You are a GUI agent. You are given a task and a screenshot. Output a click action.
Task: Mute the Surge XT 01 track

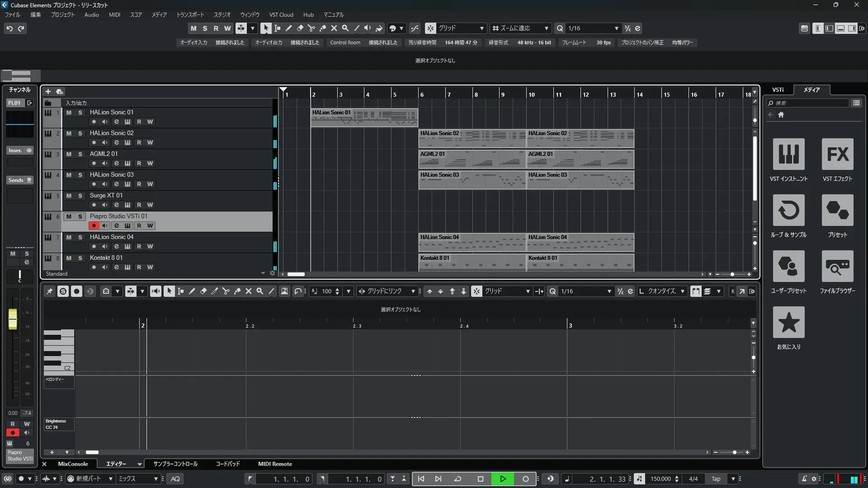pos(69,196)
